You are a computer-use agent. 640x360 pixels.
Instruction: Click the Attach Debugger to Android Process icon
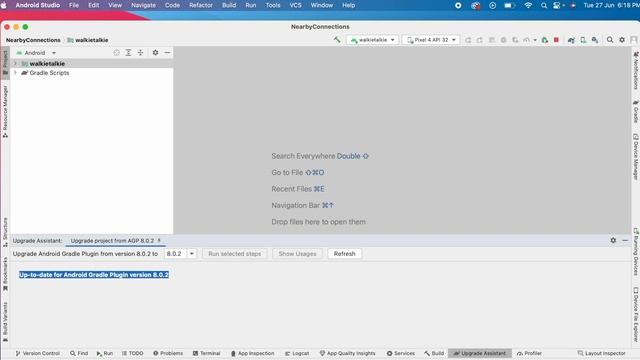[x=544, y=40]
